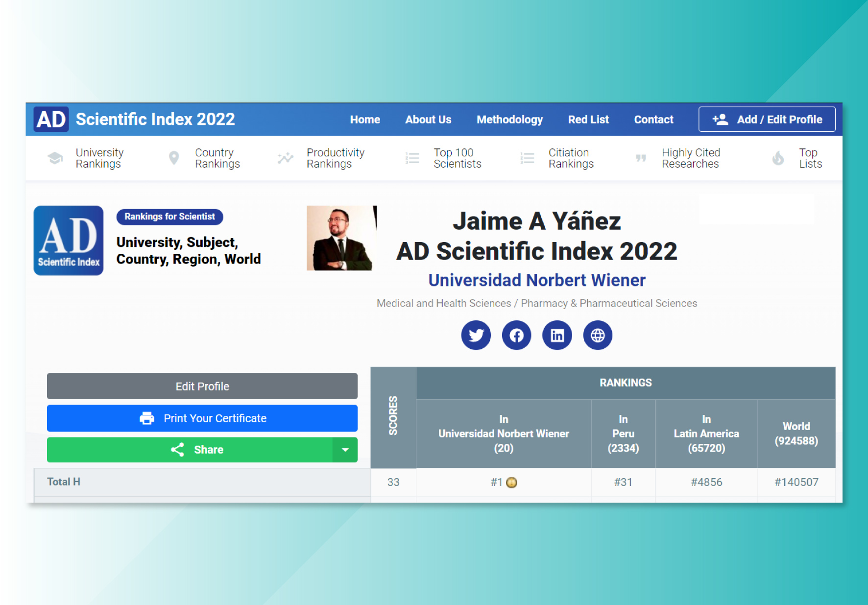Open the Methodology page
The width and height of the screenshot is (868, 605).
pyautogui.click(x=510, y=120)
